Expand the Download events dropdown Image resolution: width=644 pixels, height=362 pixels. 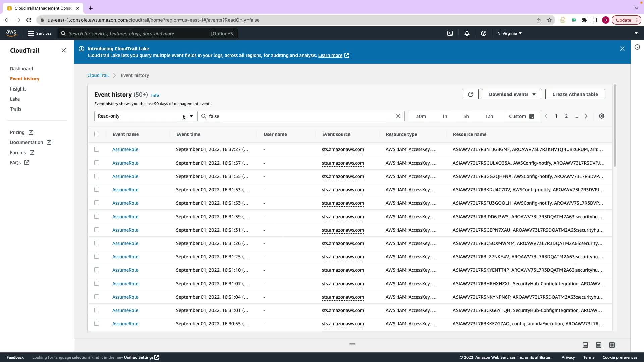[x=512, y=94]
